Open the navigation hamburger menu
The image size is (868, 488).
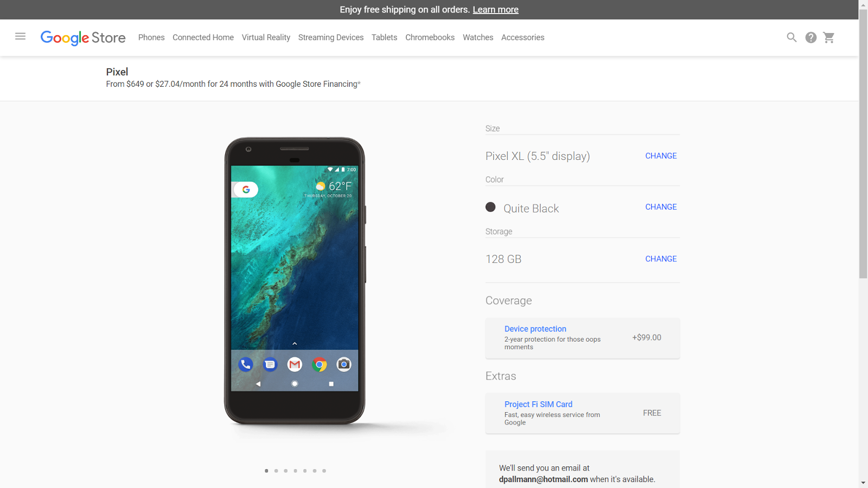click(20, 37)
